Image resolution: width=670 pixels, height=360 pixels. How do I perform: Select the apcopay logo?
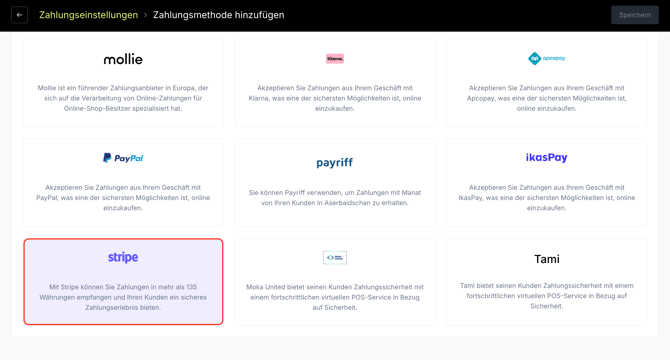[547, 59]
